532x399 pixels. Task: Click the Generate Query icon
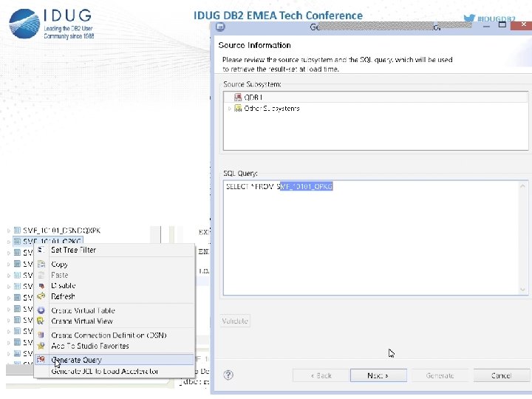[x=41, y=359]
